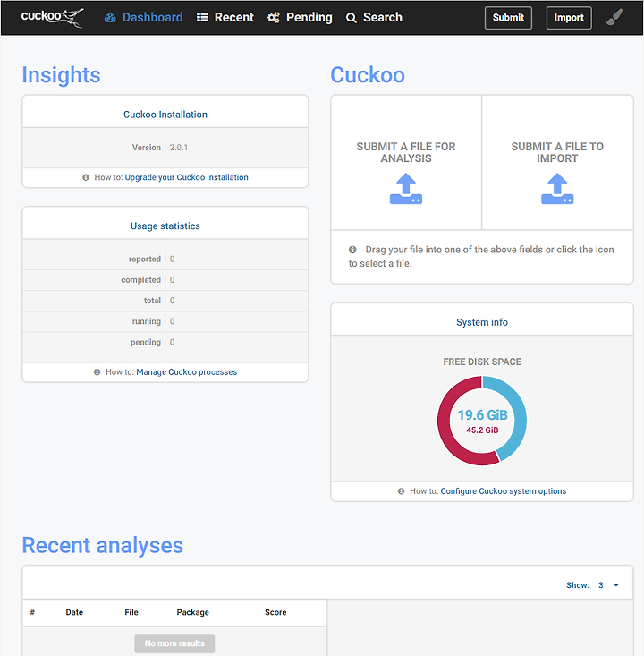Click the Search magnifier icon
Viewport: 644px width, 656px height.
pyautogui.click(x=352, y=18)
